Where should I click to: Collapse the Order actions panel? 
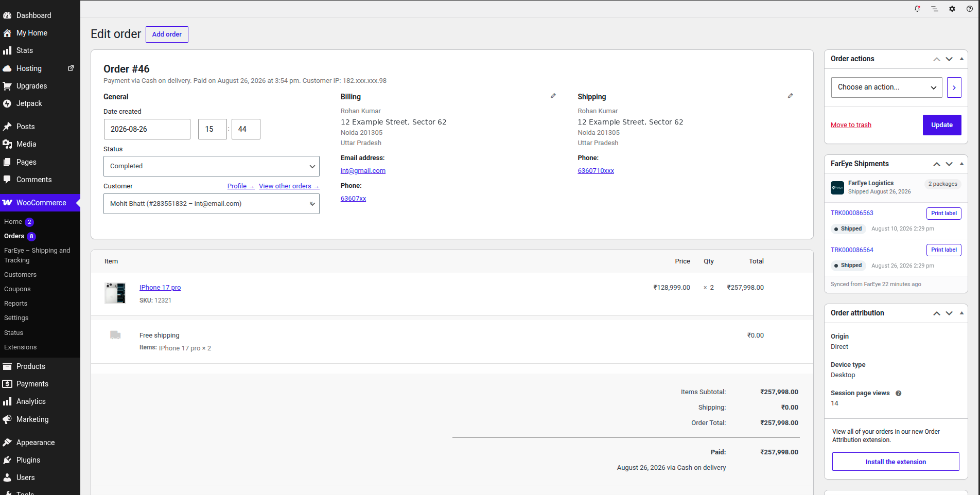coord(961,59)
